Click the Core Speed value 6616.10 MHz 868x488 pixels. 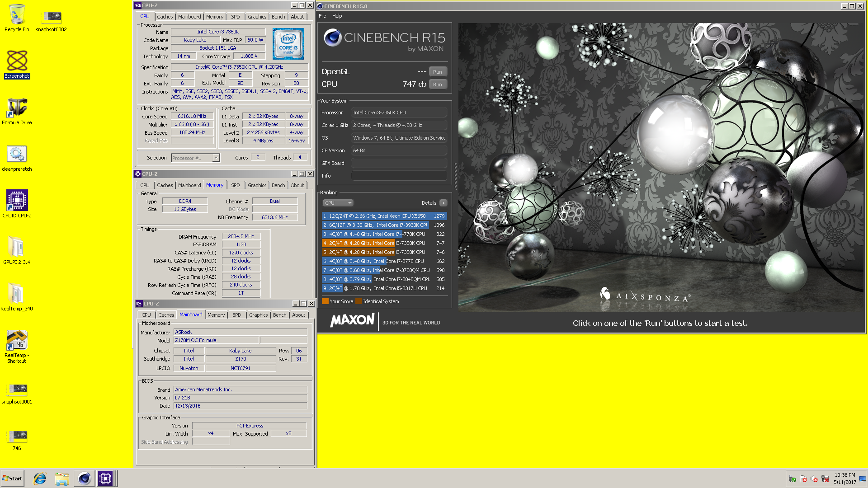tap(192, 117)
